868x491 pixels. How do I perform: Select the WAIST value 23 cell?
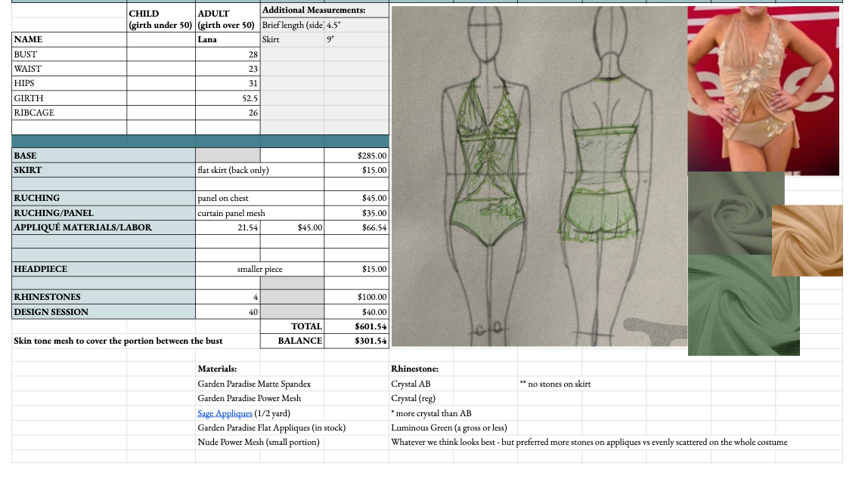(228, 69)
